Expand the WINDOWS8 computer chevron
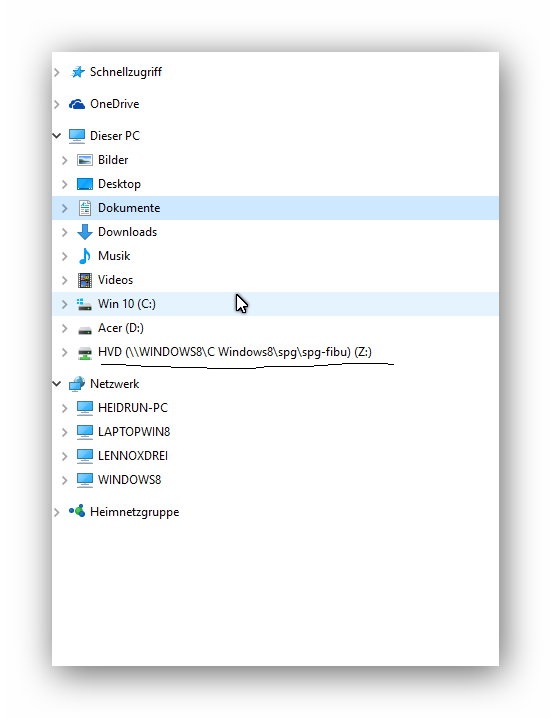This screenshot has width=551, height=718. [65, 480]
